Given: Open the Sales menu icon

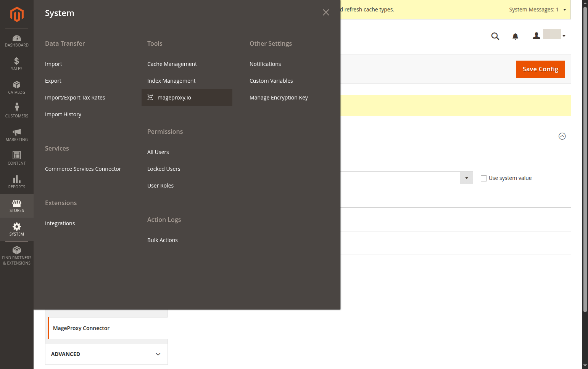Looking at the screenshot, I should pyautogui.click(x=17, y=61).
